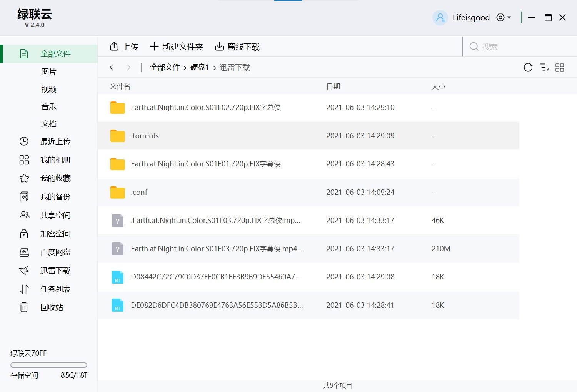Viewport: 577px width, 392px height.
Task: Click the Lifeisgood username text
Action: coord(471,18)
